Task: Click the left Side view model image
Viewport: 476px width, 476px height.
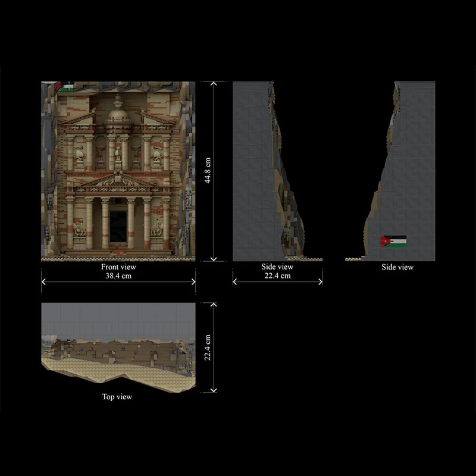Action: coord(277,171)
